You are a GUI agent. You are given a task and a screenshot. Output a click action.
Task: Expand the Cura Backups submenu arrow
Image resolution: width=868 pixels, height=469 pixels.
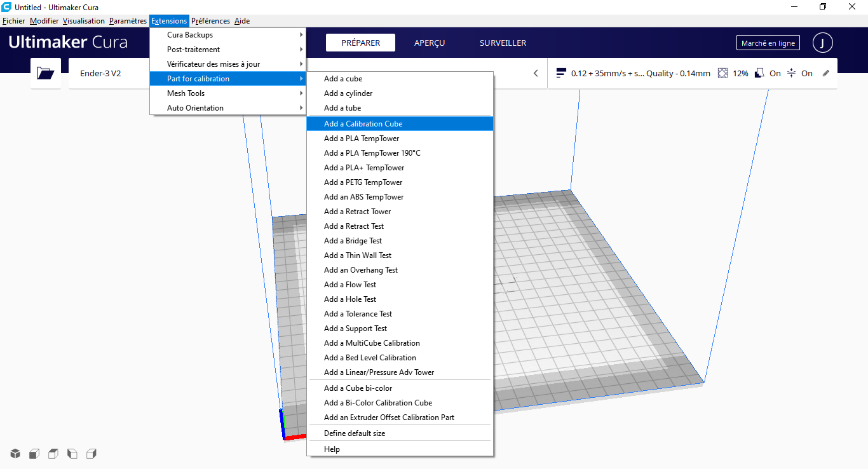pyautogui.click(x=301, y=35)
